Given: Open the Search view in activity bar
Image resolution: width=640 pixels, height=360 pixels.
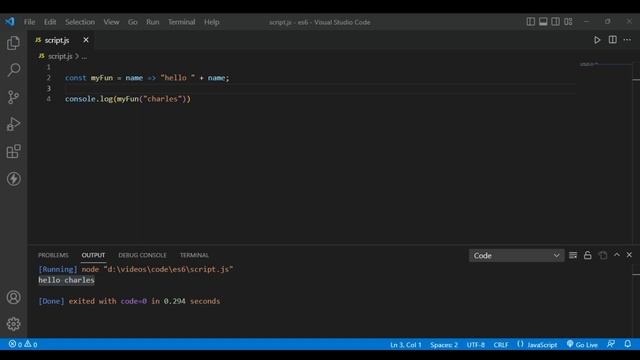Looking at the screenshot, I should click(13, 70).
